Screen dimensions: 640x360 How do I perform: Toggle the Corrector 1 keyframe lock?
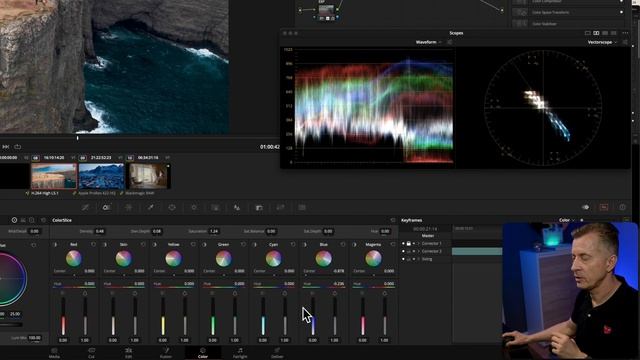tap(409, 243)
